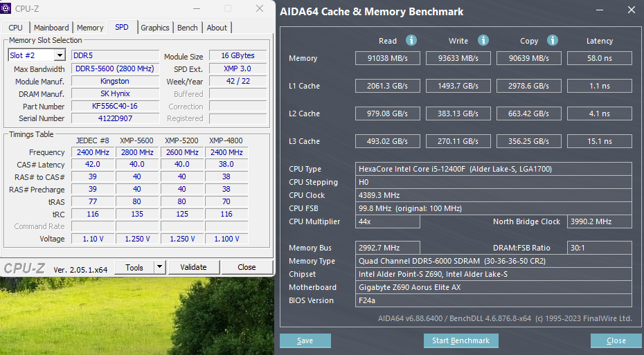
Task: Go to the Bench tab in CPU-Z
Action: click(187, 28)
